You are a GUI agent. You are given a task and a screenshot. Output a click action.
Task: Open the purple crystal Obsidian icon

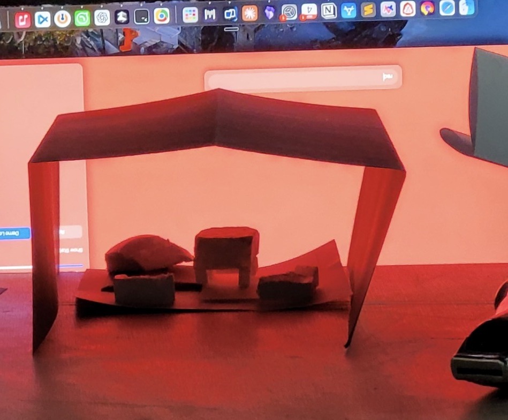pyautogui.click(x=269, y=13)
